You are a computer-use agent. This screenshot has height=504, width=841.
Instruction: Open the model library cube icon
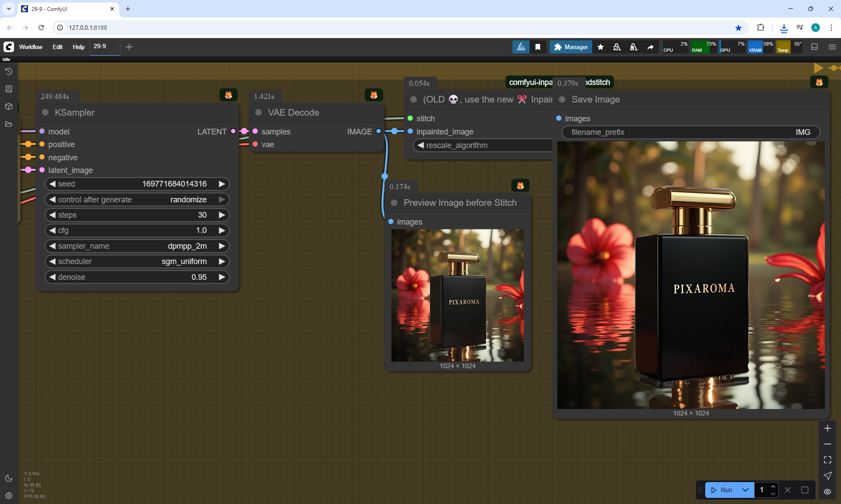tap(8, 106)
